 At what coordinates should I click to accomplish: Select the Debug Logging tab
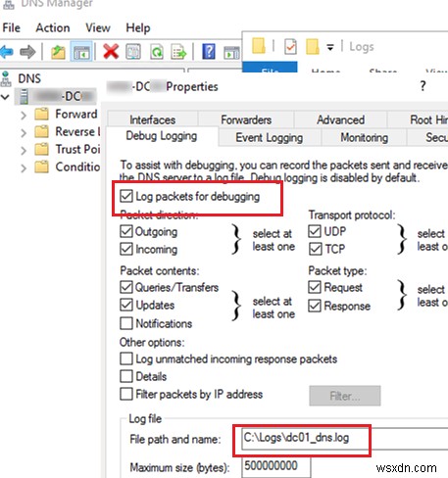click(x=162, y=136)
